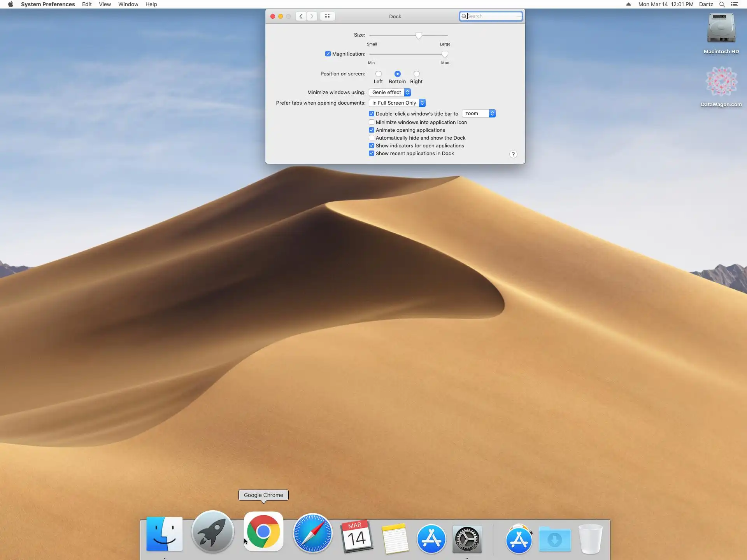
Task: Open the Trash in the Dock
Action: tap(590, 539)
